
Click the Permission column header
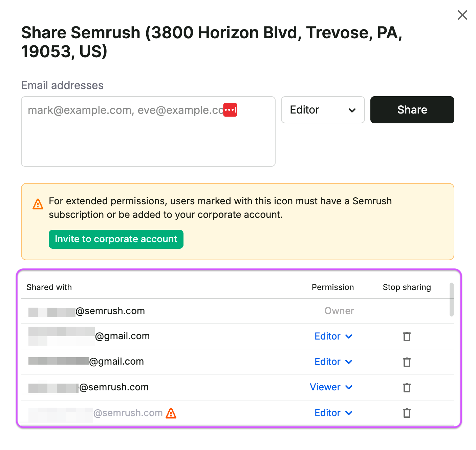(x=333, y=287)
